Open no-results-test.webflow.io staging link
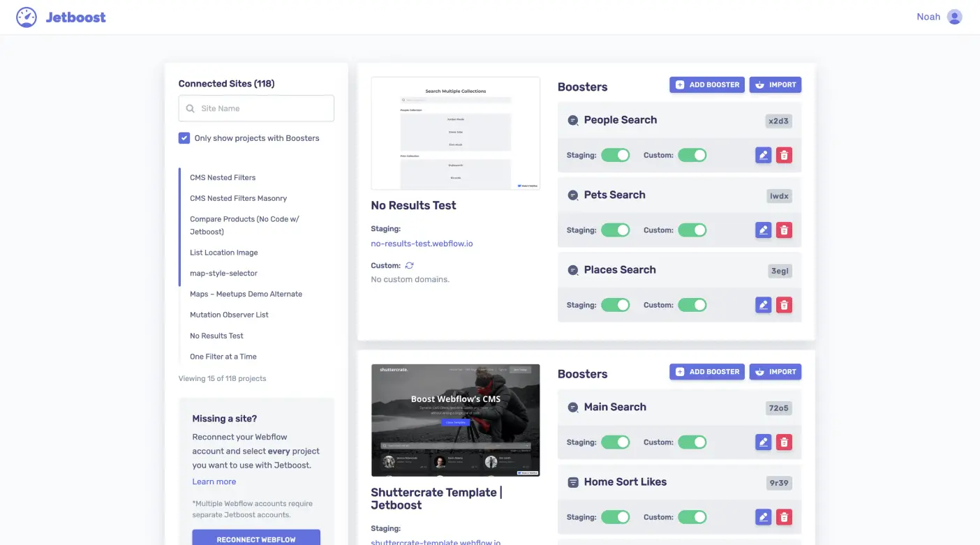The width and height of the screenshot is (980, 545). click(x=422, y=244)
